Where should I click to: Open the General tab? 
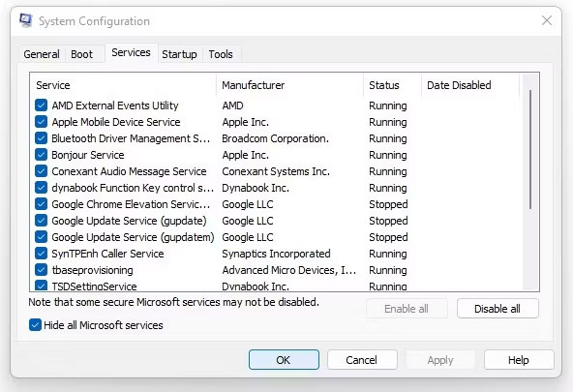42,54
